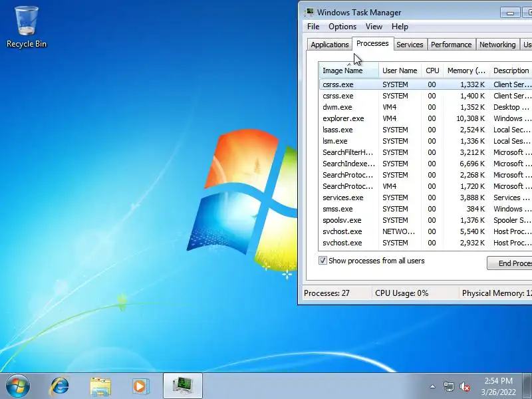Select the csrss.exe row using 1,400 K
Screen dimensions: 532x399
(x=426, y=96)
